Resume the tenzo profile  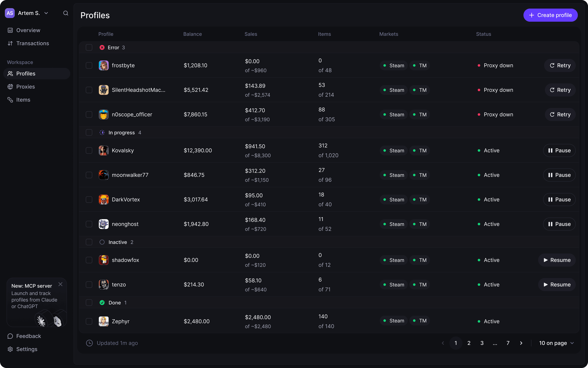coord(557,285)
